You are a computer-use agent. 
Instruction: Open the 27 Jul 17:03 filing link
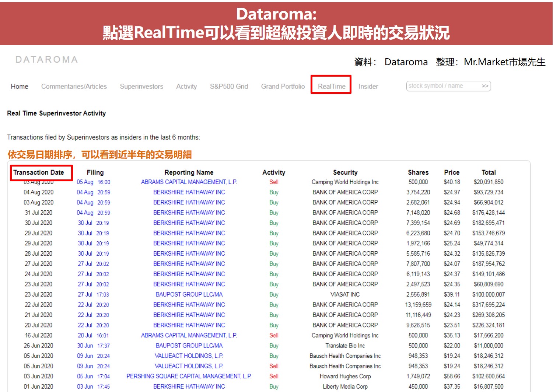point(94,294)
